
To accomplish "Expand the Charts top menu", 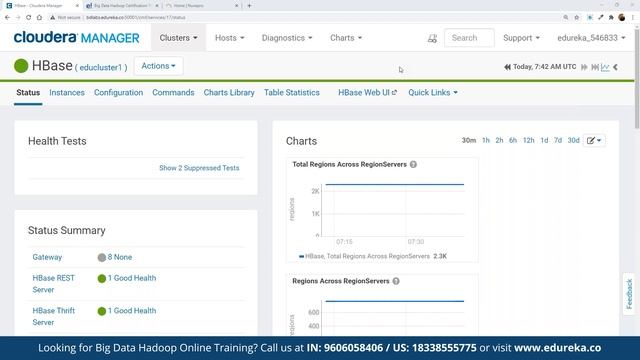I will (346, 38).
